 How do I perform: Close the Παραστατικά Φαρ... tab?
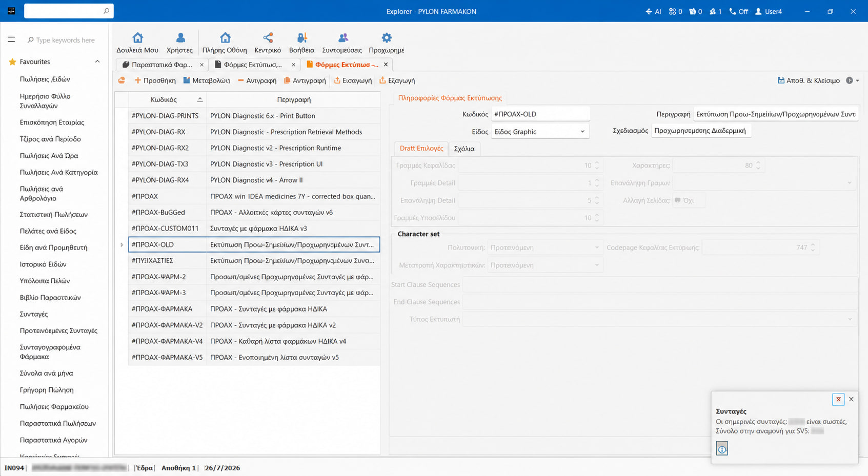[x=201, y=65]
